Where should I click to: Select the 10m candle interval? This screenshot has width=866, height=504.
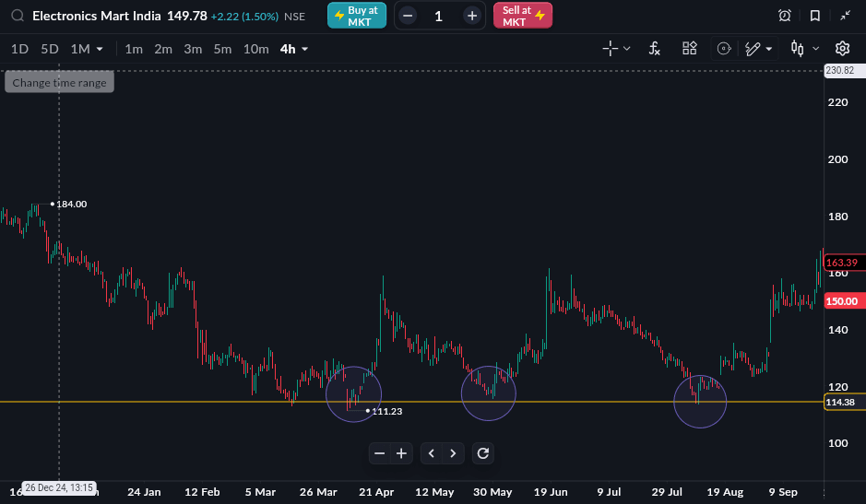click(x=255, y=49)
